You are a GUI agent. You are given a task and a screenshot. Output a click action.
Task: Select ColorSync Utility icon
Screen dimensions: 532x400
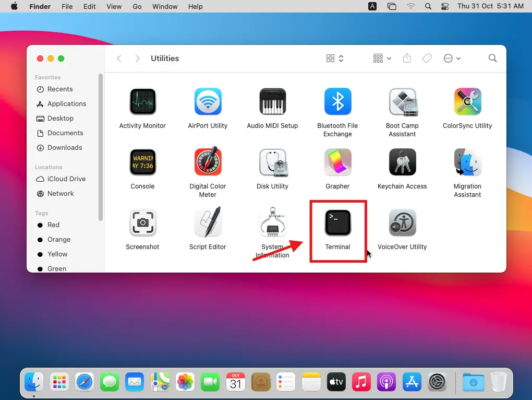point(467,101)
